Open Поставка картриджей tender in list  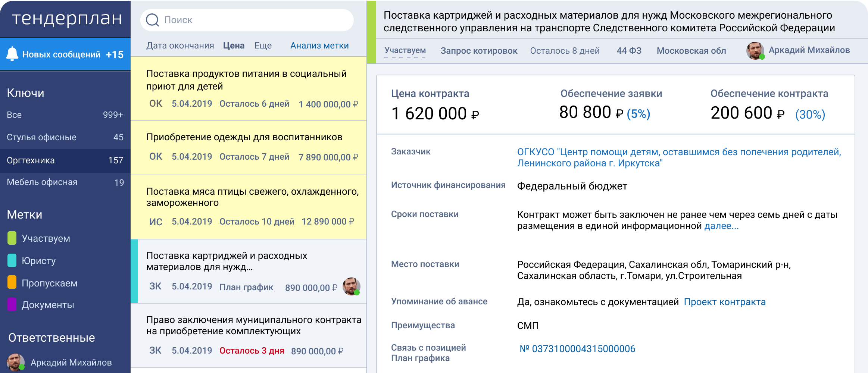[x=249, y=271]
